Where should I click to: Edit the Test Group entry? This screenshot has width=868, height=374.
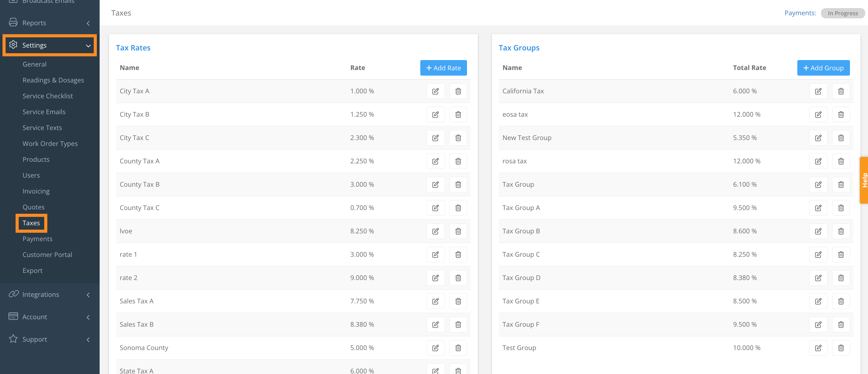coord(818,348)
